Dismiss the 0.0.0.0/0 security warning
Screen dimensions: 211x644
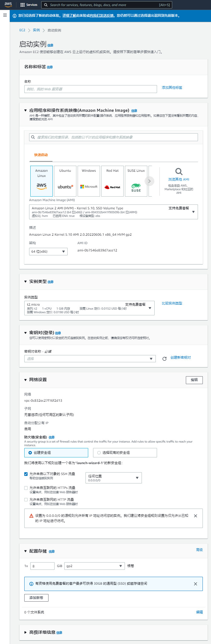click(196, 516)
